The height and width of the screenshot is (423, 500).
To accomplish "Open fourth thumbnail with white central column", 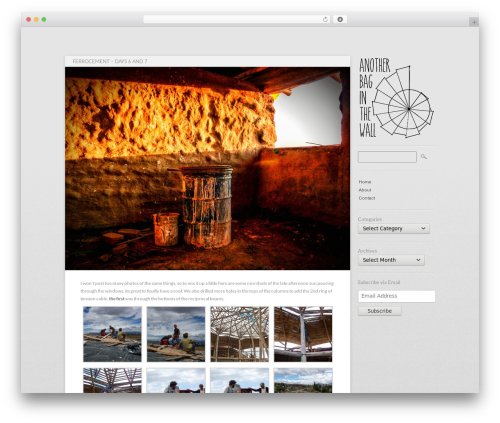I will click(x=303, y=334).
